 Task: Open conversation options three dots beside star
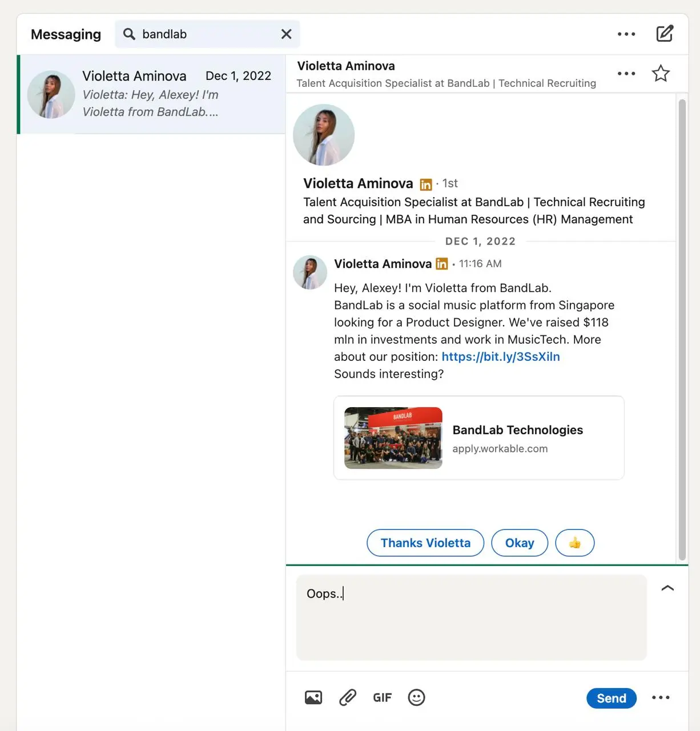(626, 74)
